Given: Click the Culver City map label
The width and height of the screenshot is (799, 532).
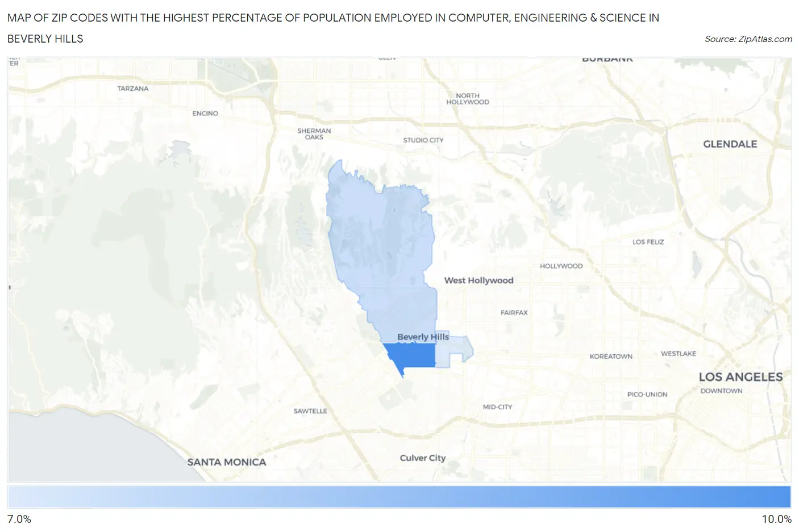Looking at the screenshot, I should click(423, 458).
